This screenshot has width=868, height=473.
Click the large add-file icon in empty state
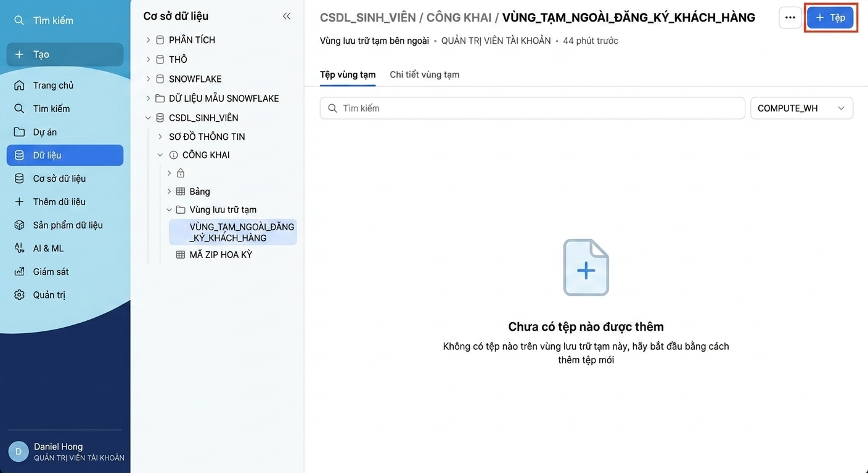[x=586, y=267]
